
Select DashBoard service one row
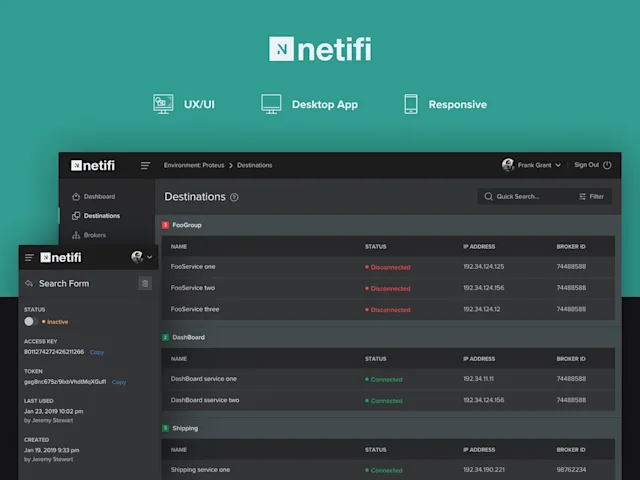click(388, 379)
